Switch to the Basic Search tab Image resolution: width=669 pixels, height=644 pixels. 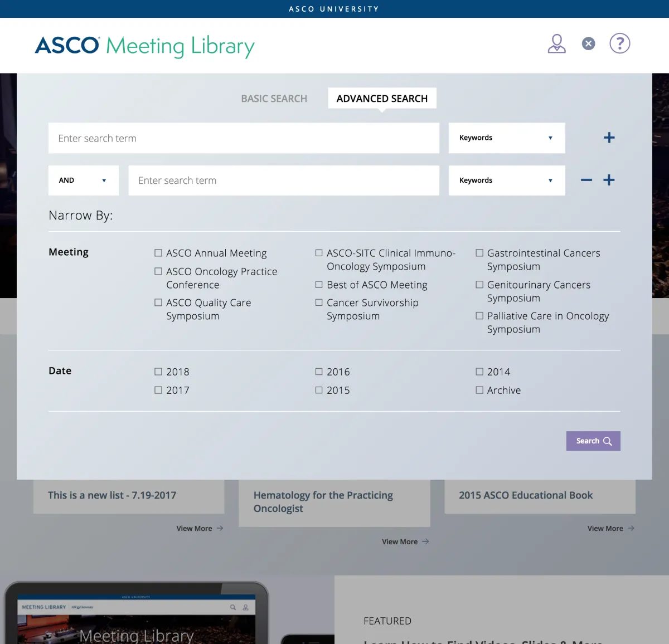coord(274,99)
